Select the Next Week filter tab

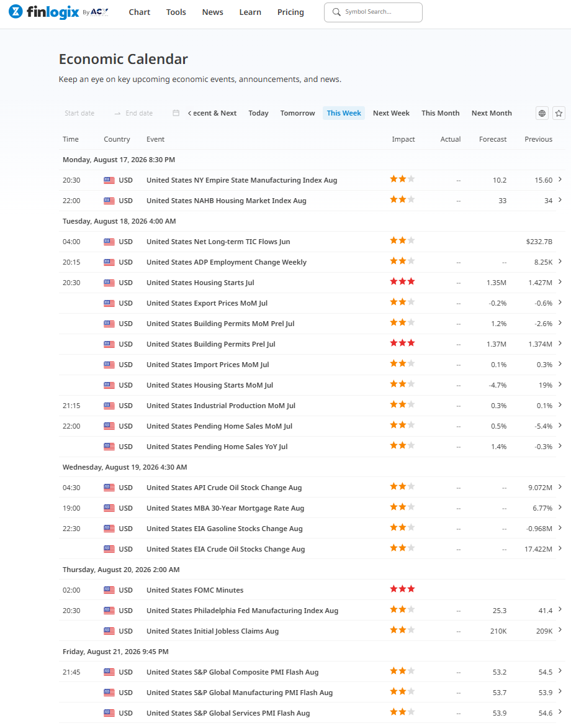coord(391,113)
